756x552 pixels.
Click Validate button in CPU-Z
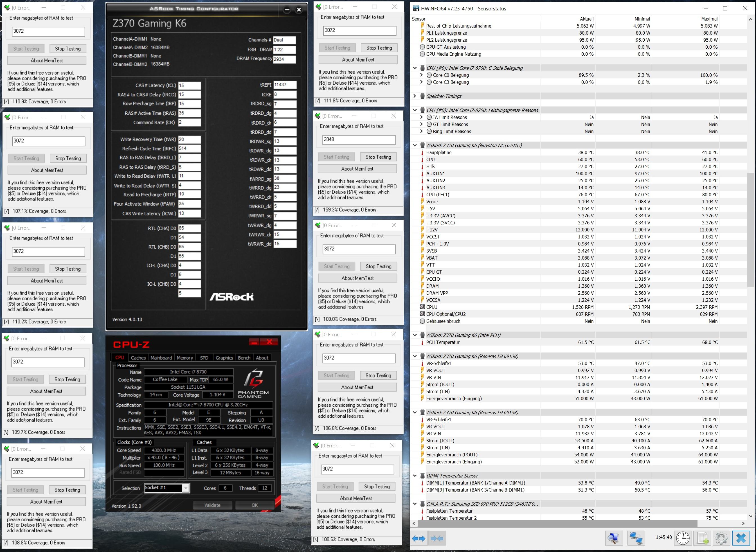(212, 505)
